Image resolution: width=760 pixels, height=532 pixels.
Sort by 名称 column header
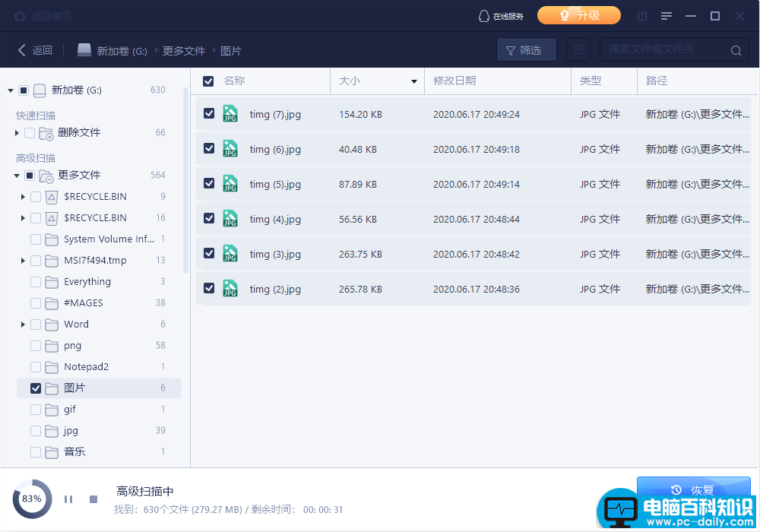pos(234,81)
